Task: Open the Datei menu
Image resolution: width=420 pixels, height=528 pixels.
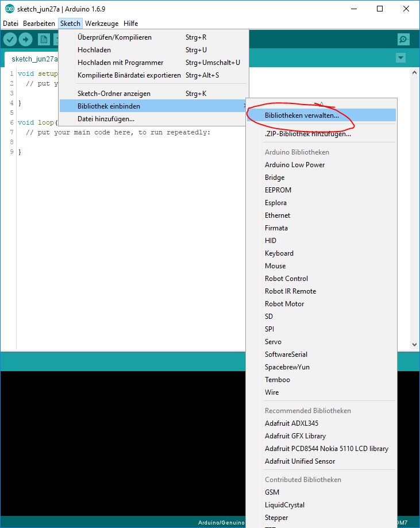Action: tap(11, 24)
